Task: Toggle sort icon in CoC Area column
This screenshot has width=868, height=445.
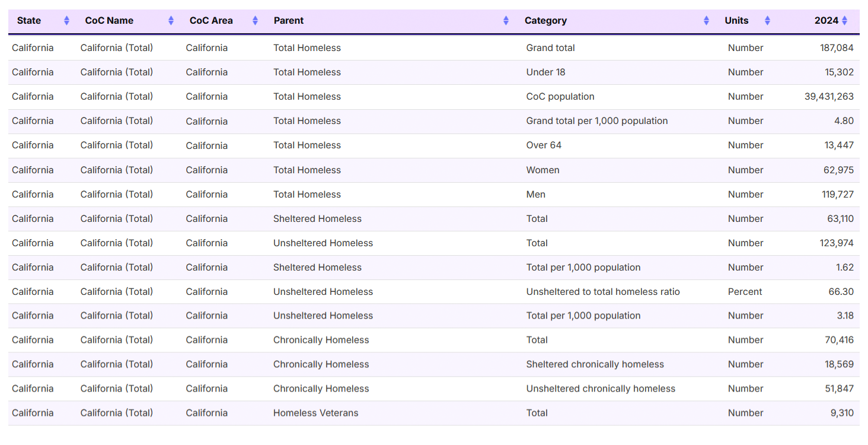Action: coord(255,21)
